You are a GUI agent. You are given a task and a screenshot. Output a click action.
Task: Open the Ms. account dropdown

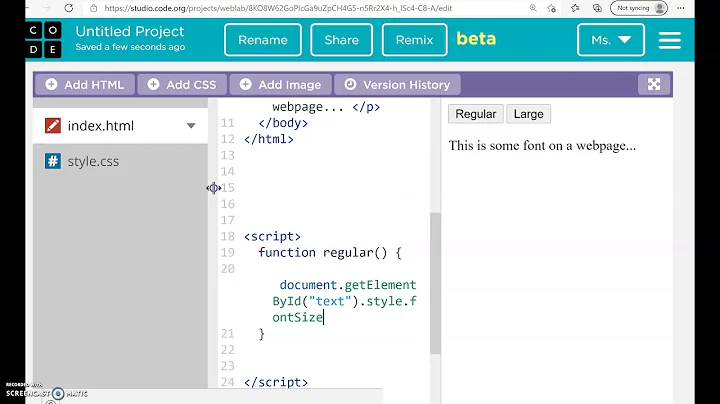610,40
